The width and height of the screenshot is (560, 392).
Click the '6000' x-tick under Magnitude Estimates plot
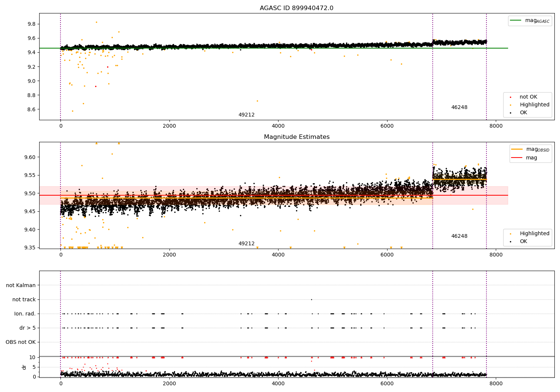[387, 255]
